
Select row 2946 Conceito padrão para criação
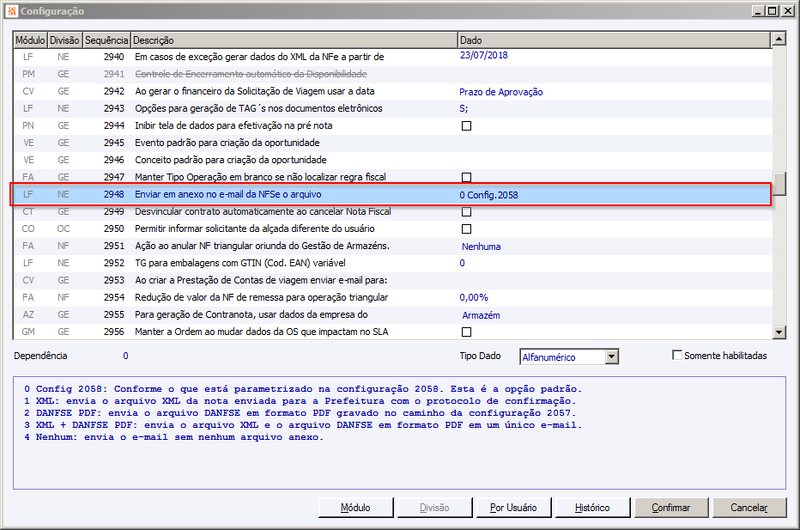[x=392, y=160]
